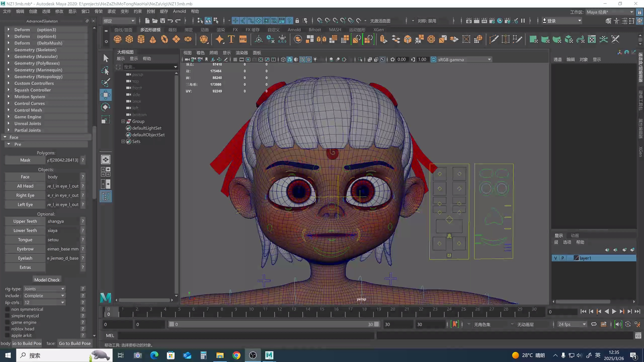The image size is (644, 362).
Task: Toggle visibility of layer1 with its V checkbox
Action: (556, 258)
